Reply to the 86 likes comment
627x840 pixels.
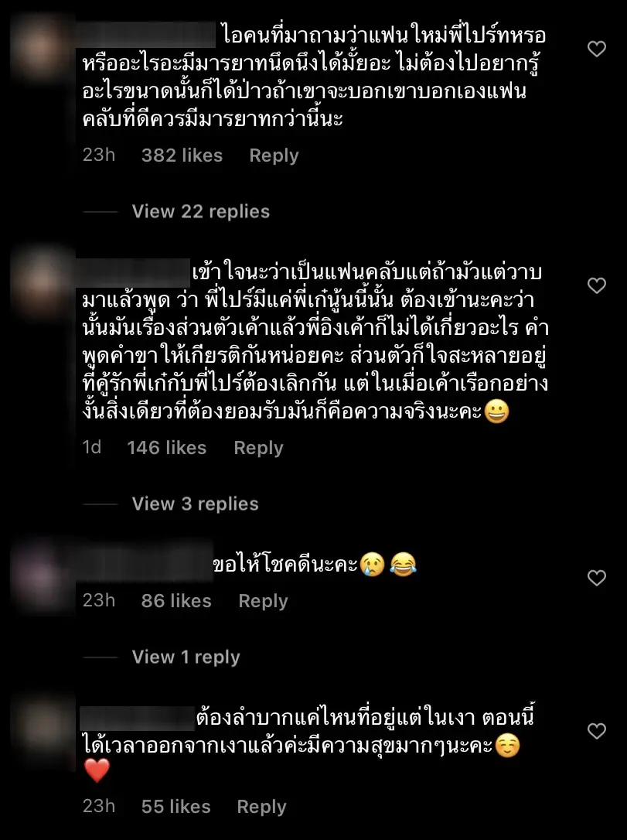(263, 601)
